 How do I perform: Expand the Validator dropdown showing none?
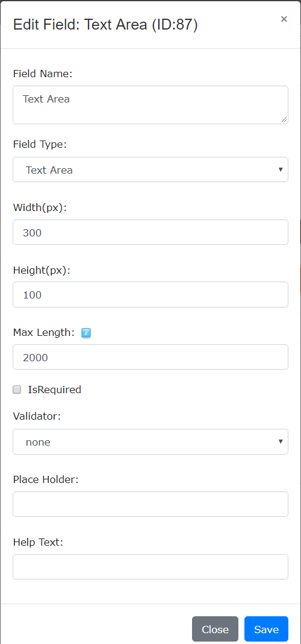click(150, 442)
